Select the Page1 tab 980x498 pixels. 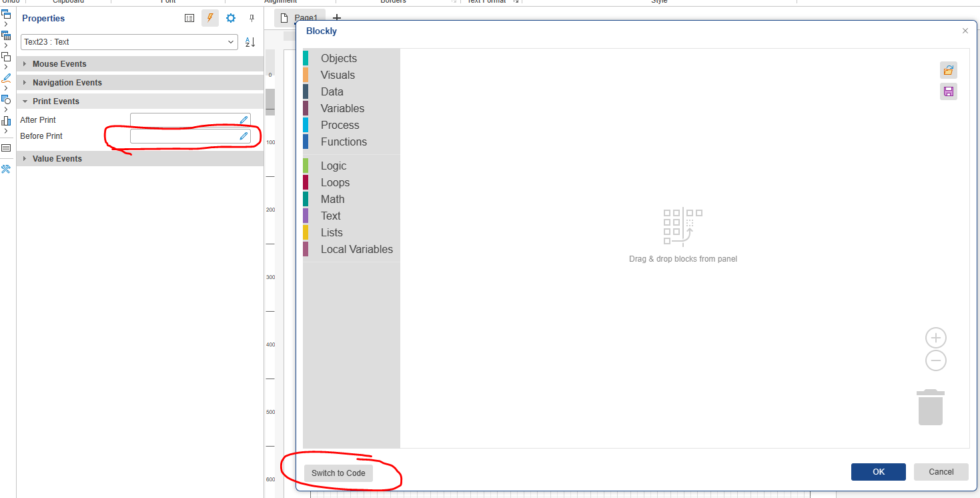pos(300,18)
